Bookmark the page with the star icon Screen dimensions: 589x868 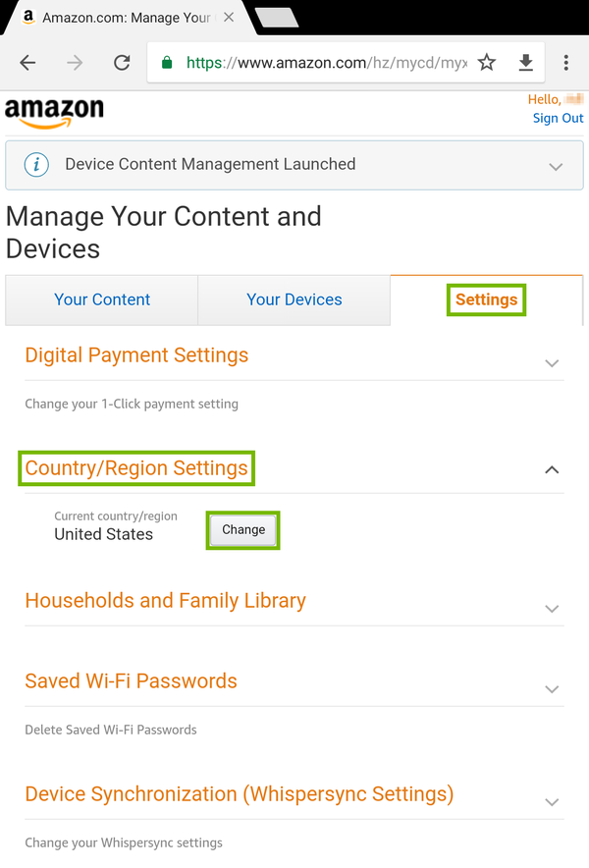click(x=487, y=62)
